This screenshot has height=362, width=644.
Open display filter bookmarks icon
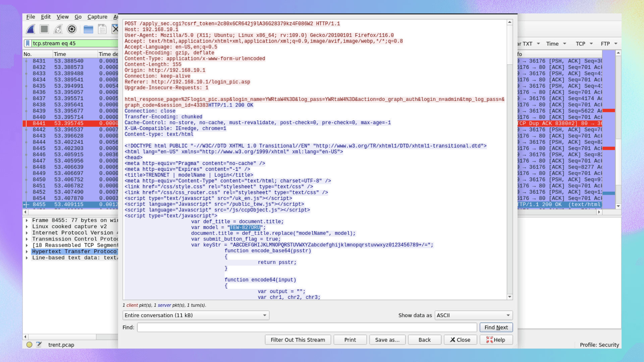click(x=28, y=43)
